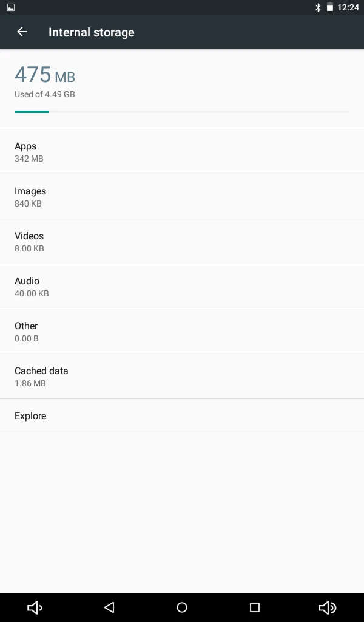Image resolution: width=364 pixels, height=622 pixels.
Task: Open the Apps storage entry
Action: click(x=182, y=152)
